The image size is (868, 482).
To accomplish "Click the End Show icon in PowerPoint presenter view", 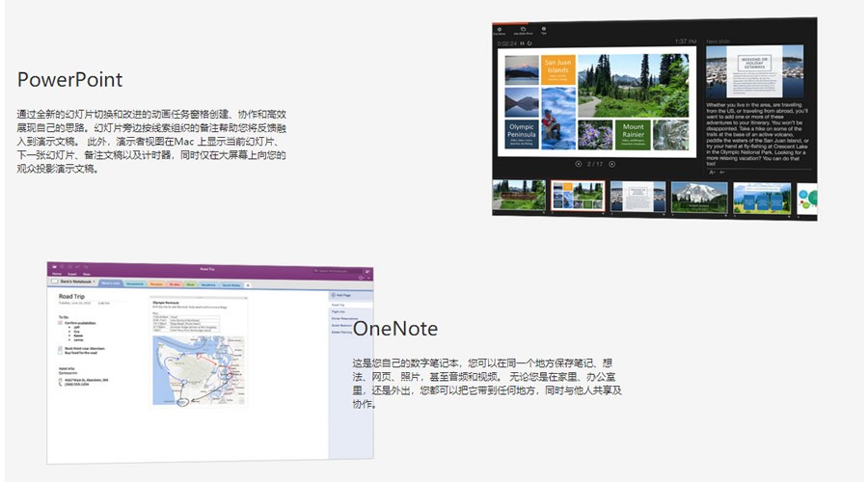I will click(500, 29).
